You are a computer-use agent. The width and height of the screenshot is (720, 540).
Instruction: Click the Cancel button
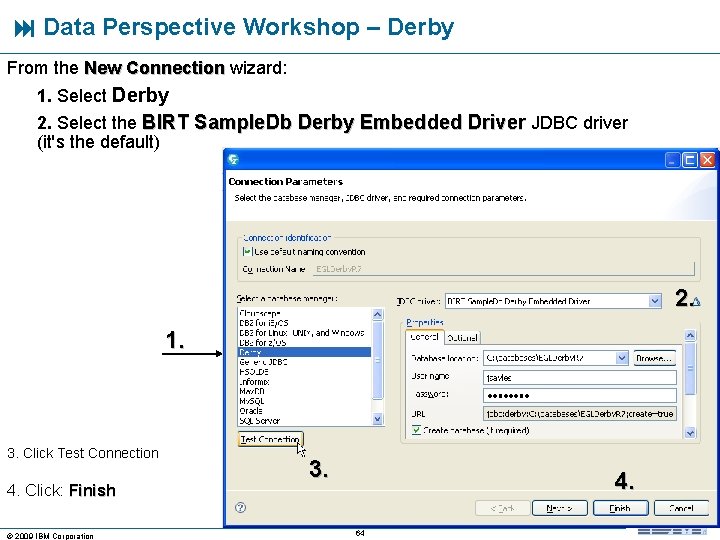[x=681, y=508]
